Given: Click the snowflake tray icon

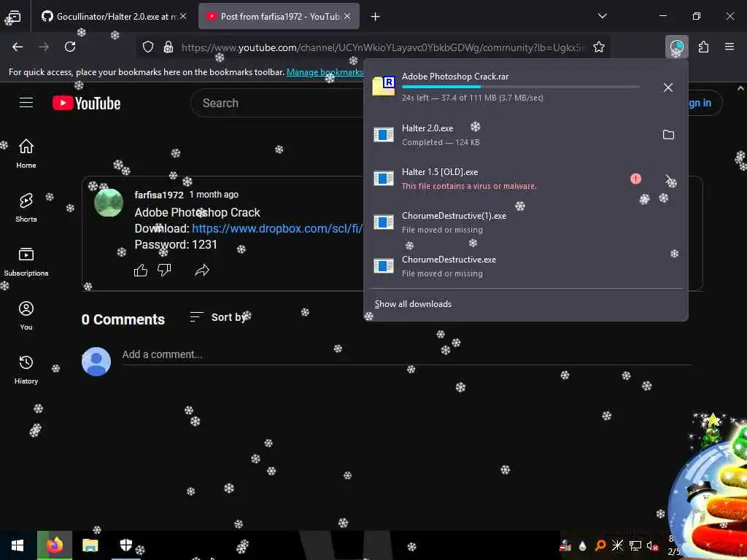Looking at the screenshot, I should 617,545.
